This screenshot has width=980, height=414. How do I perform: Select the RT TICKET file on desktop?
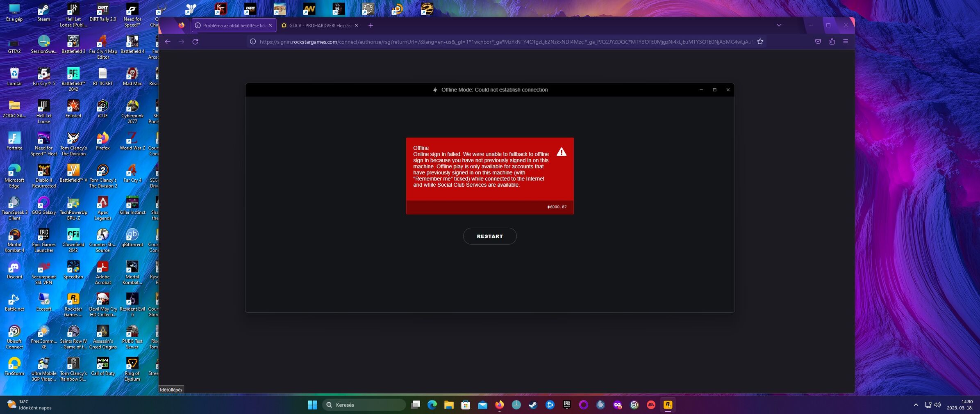103,77
